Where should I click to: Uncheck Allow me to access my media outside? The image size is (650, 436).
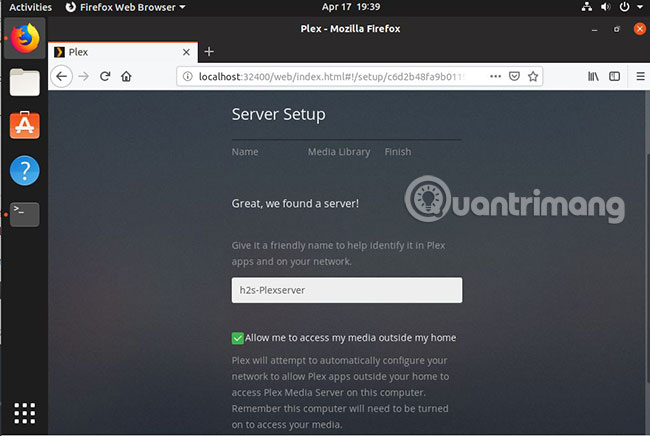238,338
